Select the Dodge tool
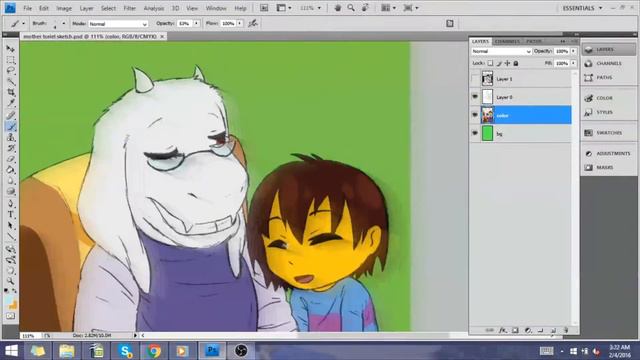The width and height of the screenshot is (640, 360). [11, 192]
